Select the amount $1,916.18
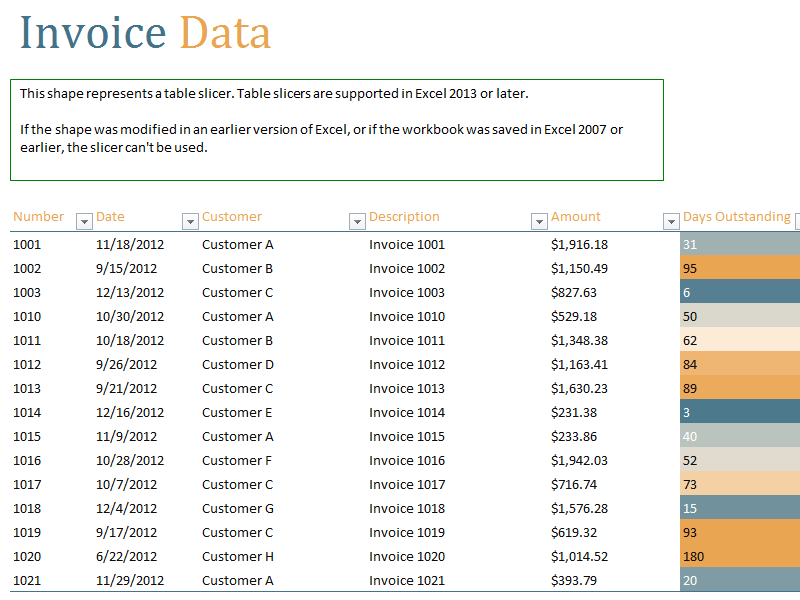Screen dimensions: 800x600 click(579, 245)
